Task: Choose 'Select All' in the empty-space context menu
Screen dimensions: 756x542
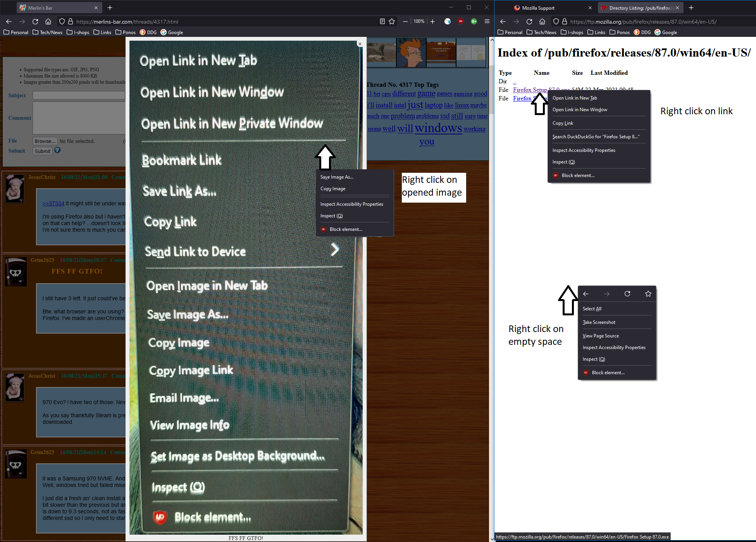Action: tap(617, 309)
